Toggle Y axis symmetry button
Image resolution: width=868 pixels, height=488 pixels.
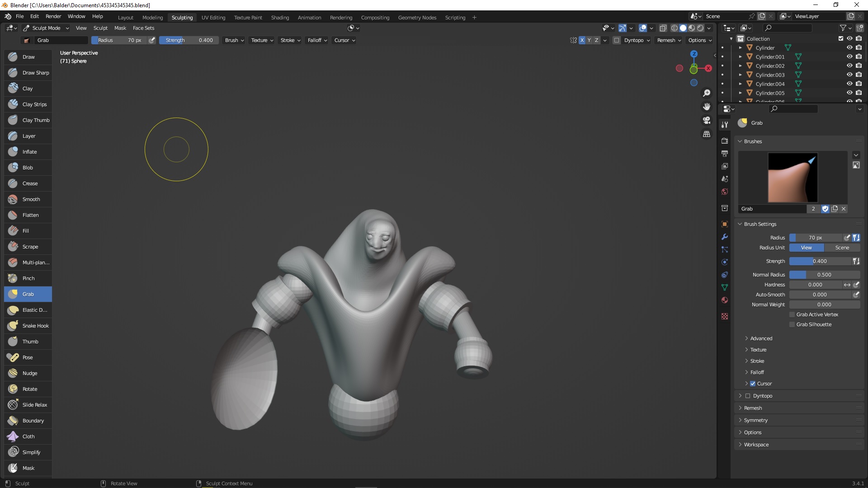(589, 40)
